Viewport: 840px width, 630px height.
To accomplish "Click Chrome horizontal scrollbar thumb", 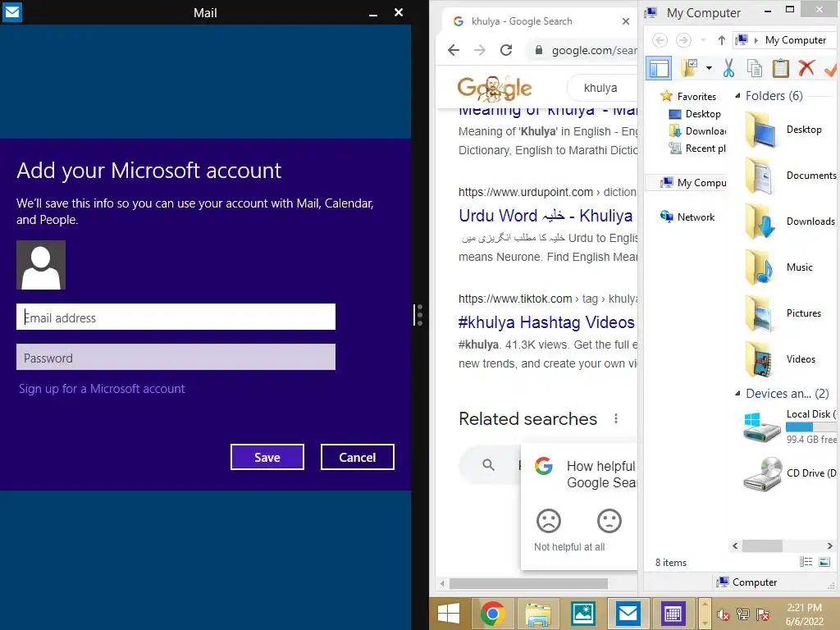I will (x=528, y=583).
